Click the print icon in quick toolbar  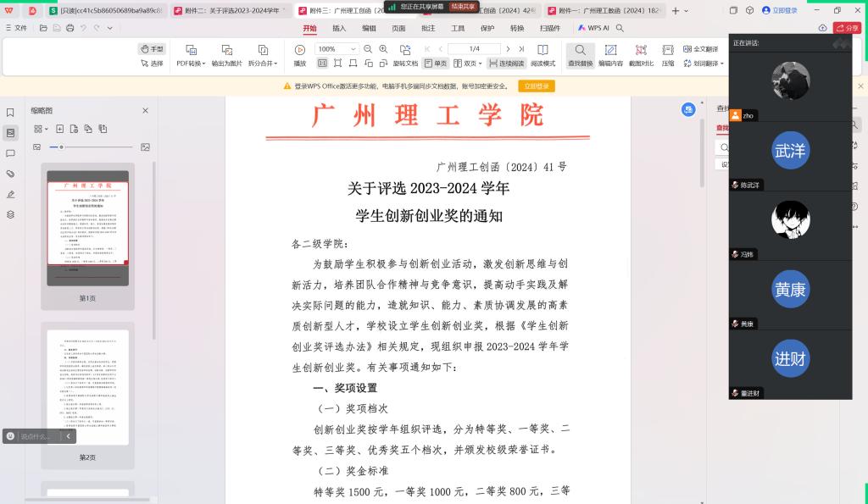coord(70,28)
